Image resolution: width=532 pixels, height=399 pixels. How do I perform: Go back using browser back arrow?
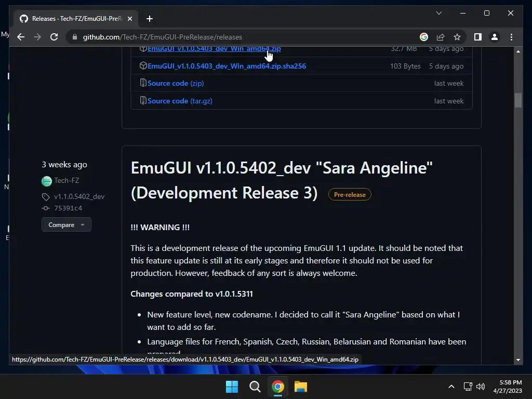tap(21, 37)
